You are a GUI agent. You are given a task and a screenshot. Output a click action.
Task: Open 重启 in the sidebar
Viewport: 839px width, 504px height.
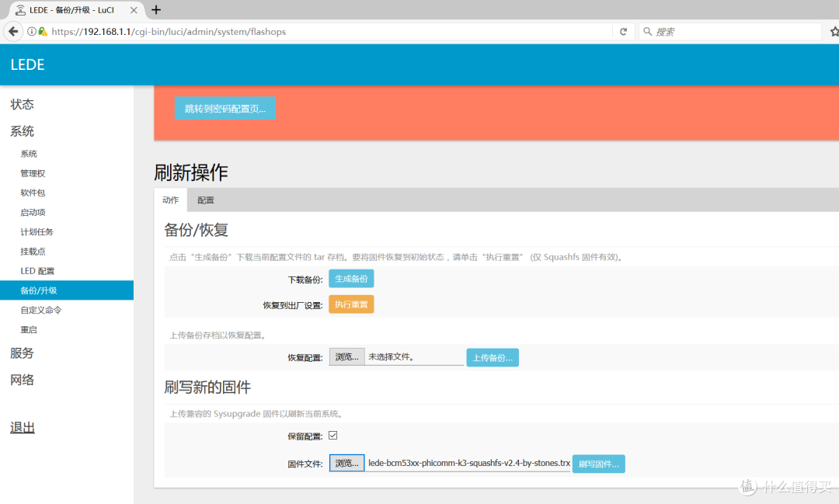(29, 329)
